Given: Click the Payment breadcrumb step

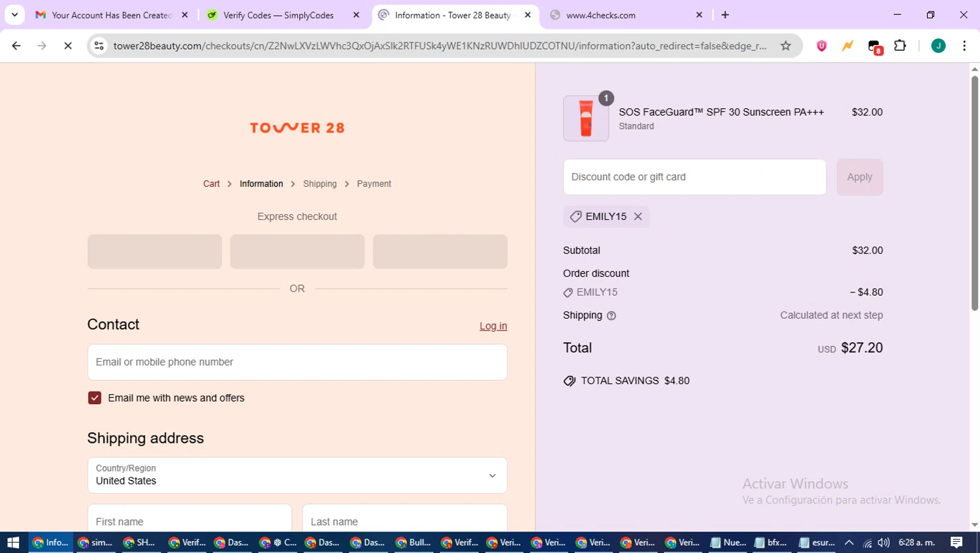Looking at the screenshot, I should pyautogui.click(x=374, y=184).
